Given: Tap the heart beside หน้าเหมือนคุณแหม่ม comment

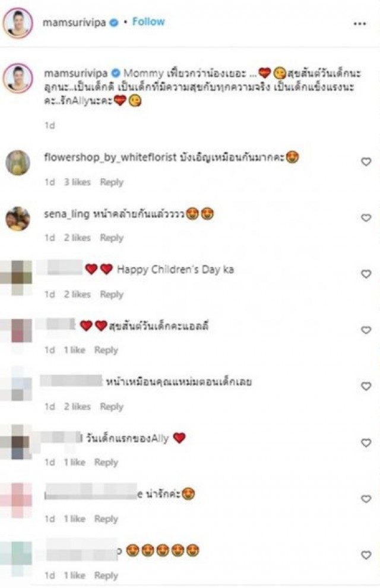Looking at the screenshot, I should [366, 386].
